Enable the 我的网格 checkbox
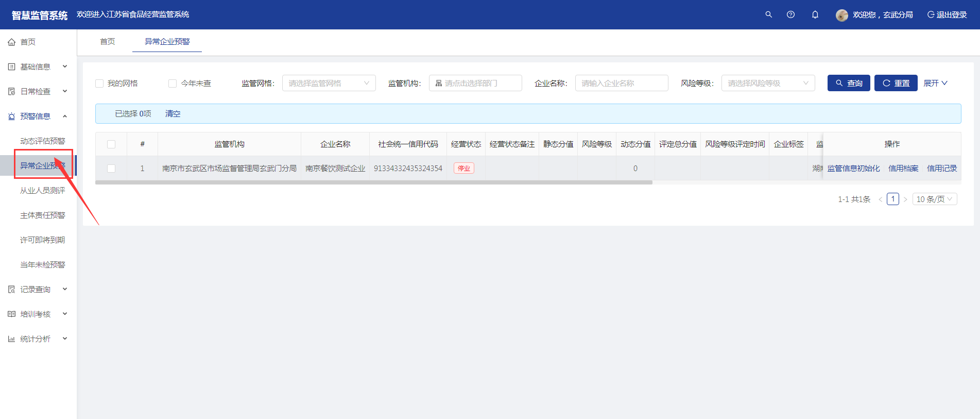The image size is (980, 419). pos(99,83)
